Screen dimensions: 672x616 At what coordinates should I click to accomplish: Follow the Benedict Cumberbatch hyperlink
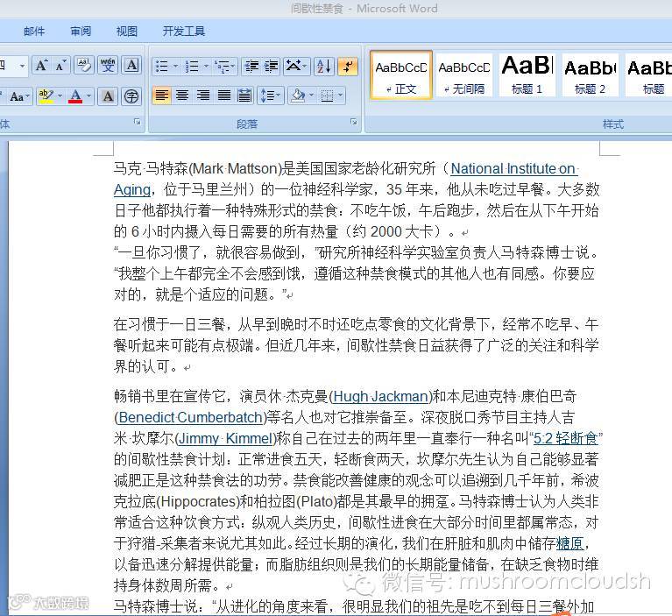coord(190,417)
